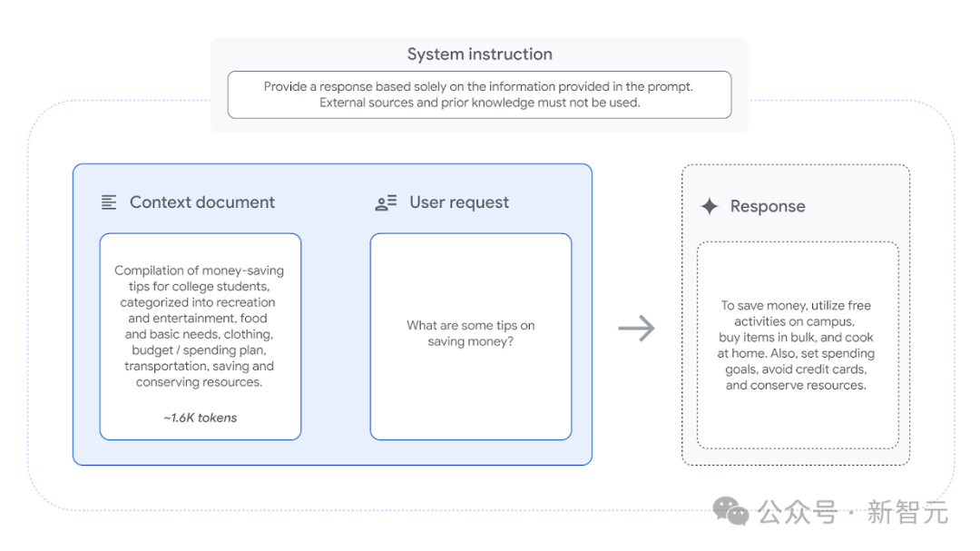Click the 公众号 · 新智元 watermark text

852,512
